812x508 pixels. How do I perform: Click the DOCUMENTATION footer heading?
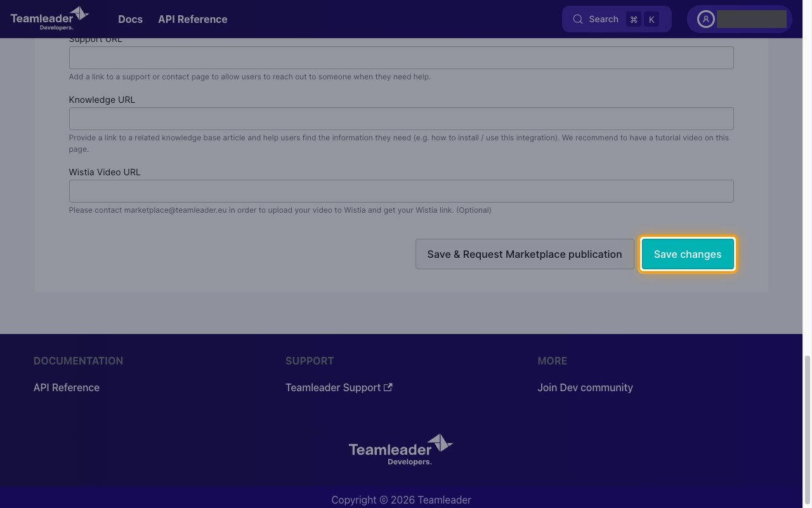(78, 361)
